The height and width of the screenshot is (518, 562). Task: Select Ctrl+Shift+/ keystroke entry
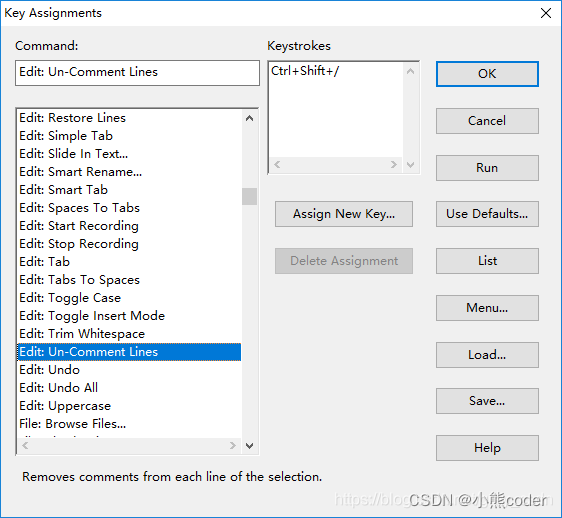point(305,71)
